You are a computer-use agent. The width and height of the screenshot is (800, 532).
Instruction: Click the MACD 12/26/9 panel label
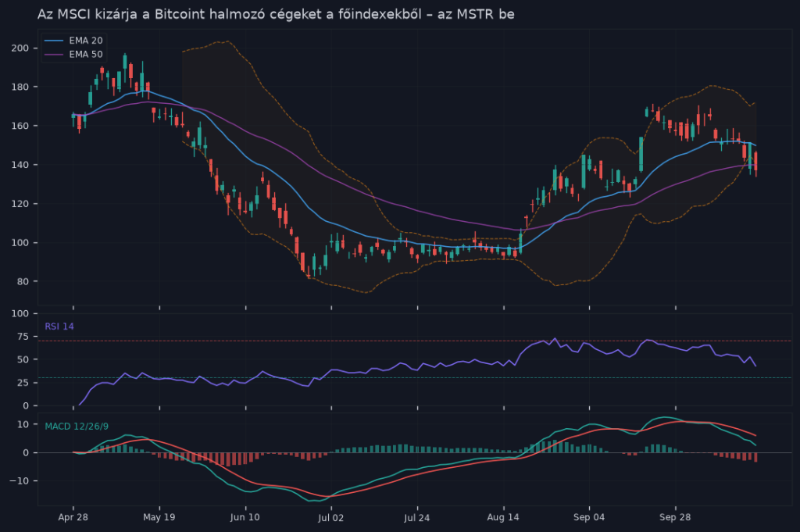pyautogui.click(x=77, y=427)
